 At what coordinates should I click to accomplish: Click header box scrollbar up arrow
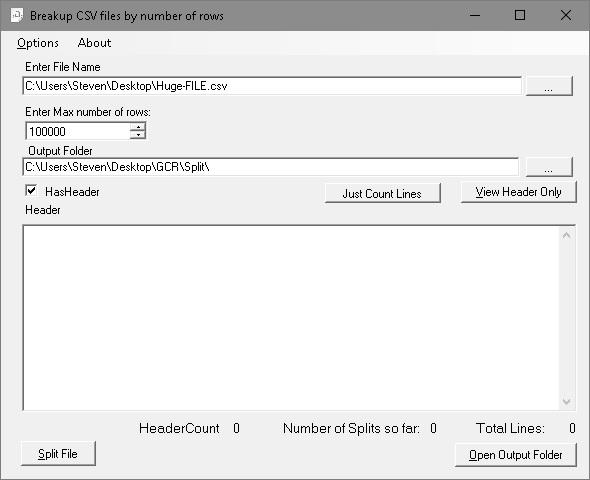pos(567,235)
